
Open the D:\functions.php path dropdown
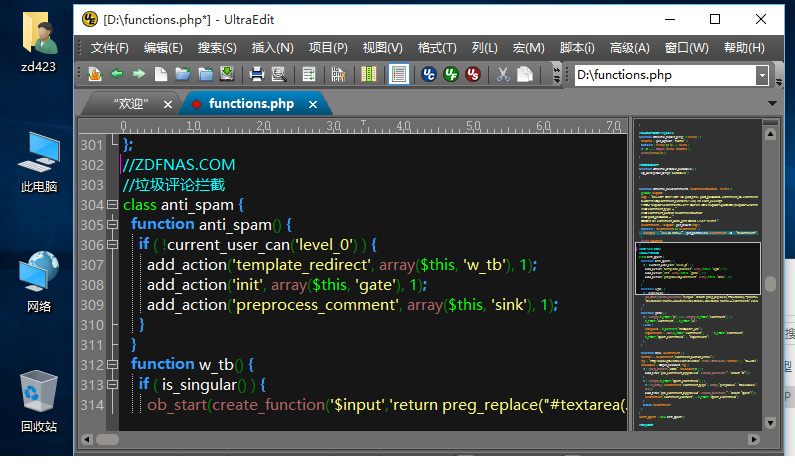pos(762,75)
